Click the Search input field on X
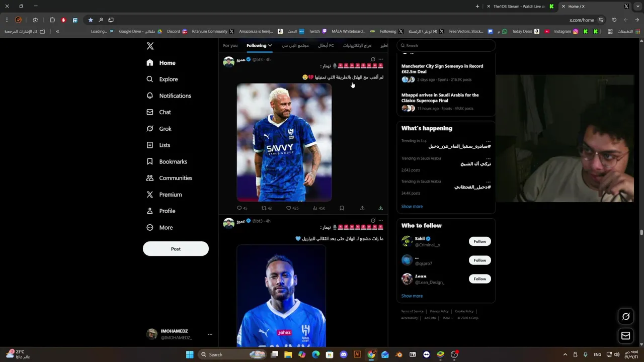Image resolution: width=644 pixels, height=362 pixels. (x=446, y=45)
